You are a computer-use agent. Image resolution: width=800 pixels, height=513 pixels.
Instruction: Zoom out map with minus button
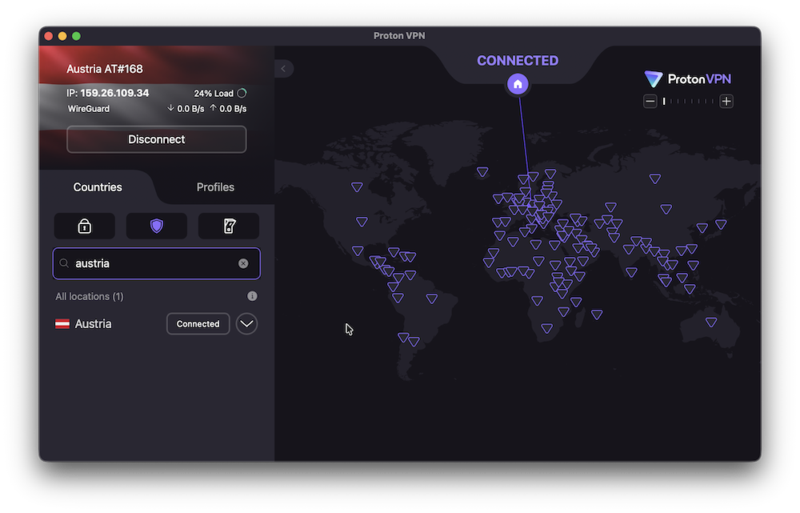(649, 101)
